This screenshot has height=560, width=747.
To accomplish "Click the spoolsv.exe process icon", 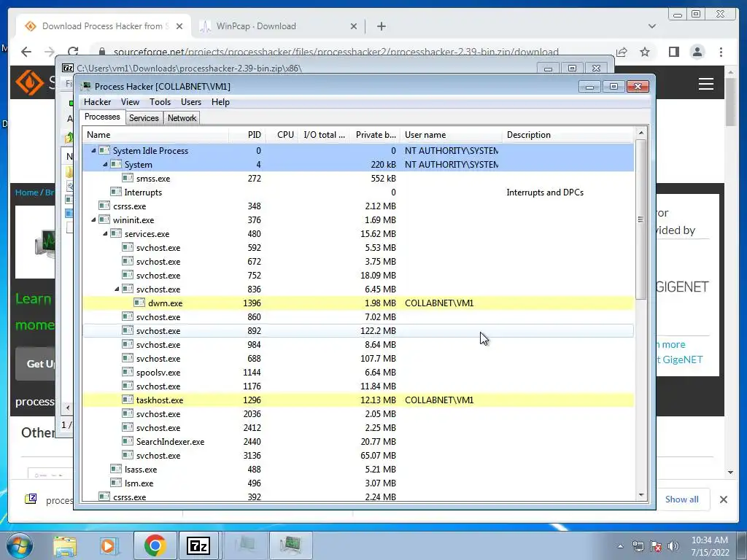I will coord(127,373).
